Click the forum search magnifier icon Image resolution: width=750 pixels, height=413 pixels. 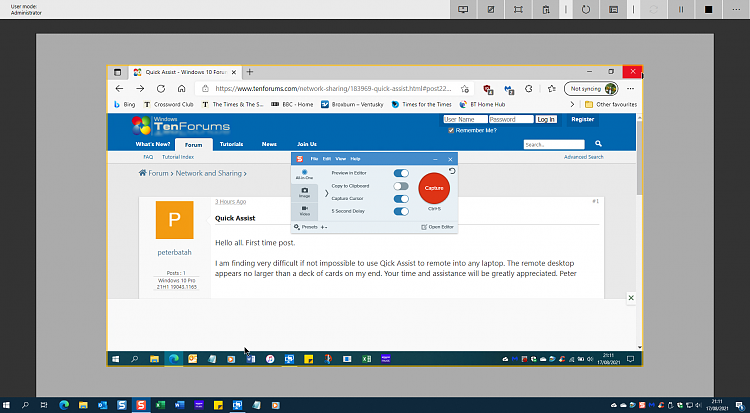(598, 144)
